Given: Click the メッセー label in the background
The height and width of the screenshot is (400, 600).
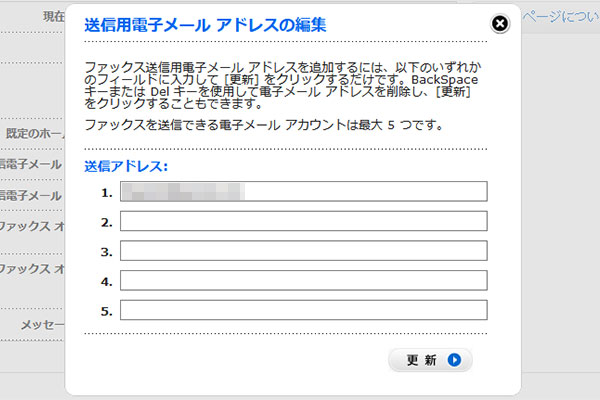Looking at the screenshot, I should (x=43, y=325).
